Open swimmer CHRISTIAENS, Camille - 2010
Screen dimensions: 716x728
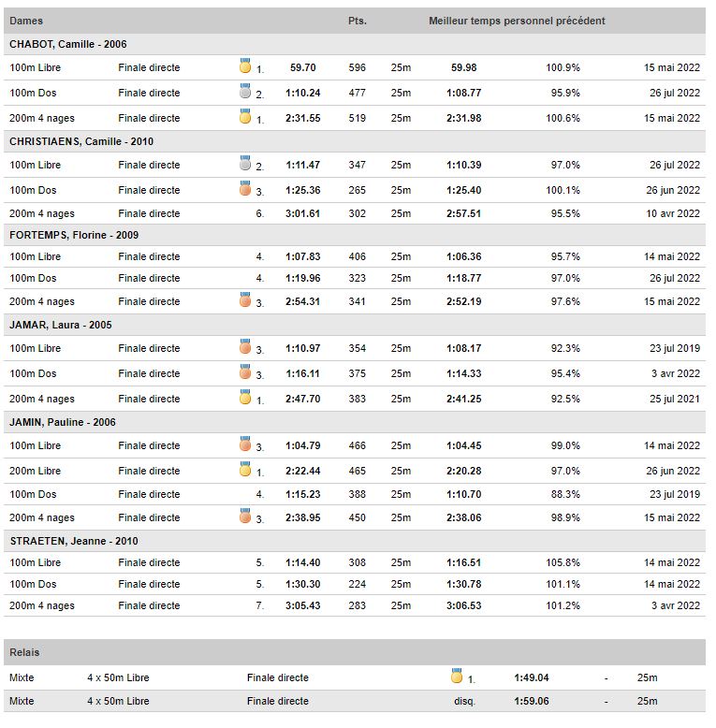pyautogui.click(x=81, y=141)
